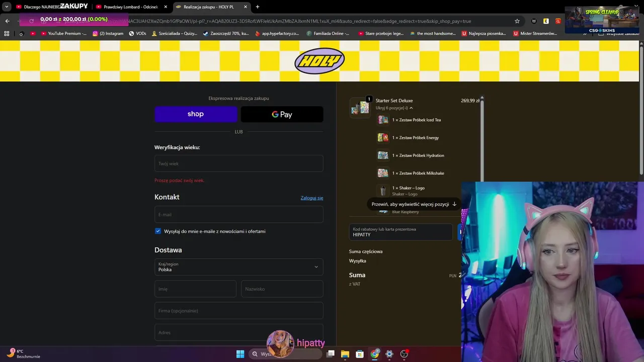This screenshot has width=644, height=362.
Task: Focus the E-mail input field
Action: click(239, 214)
